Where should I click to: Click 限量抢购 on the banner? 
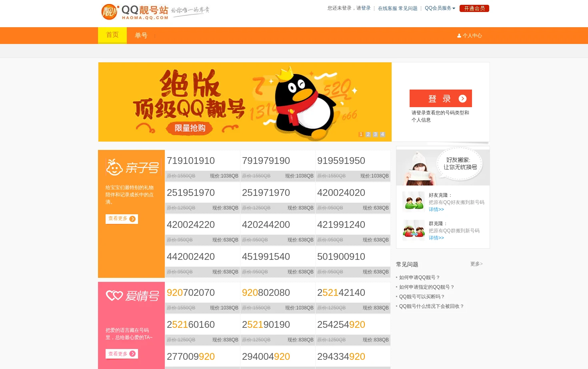[190, 128]
